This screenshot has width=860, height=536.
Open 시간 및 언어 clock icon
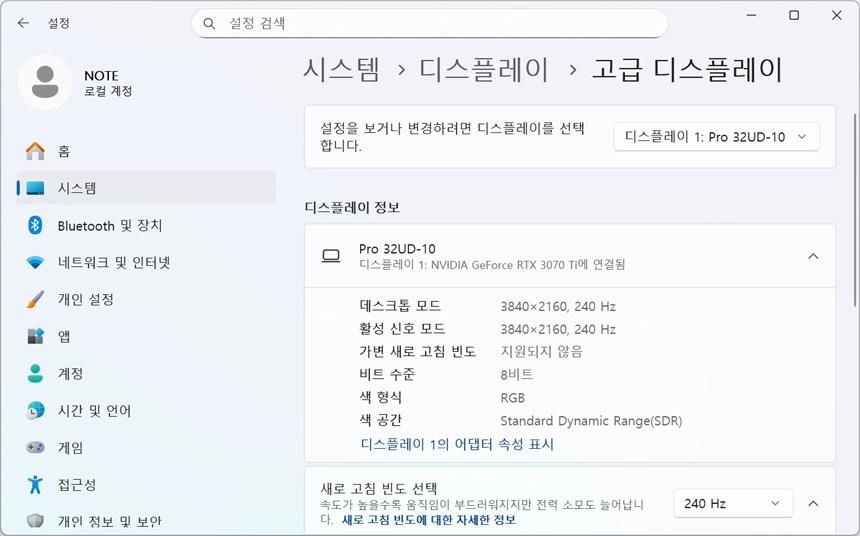pos(35,410)
